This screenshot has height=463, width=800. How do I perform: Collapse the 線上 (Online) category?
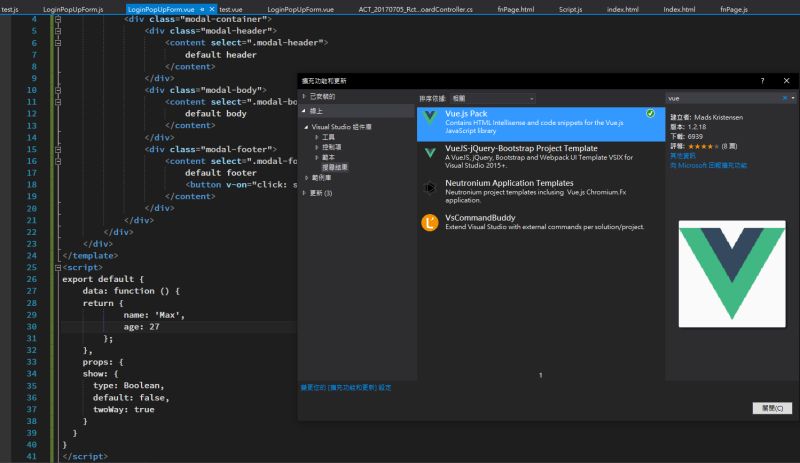pyautogui.click(x=304, y=111)
